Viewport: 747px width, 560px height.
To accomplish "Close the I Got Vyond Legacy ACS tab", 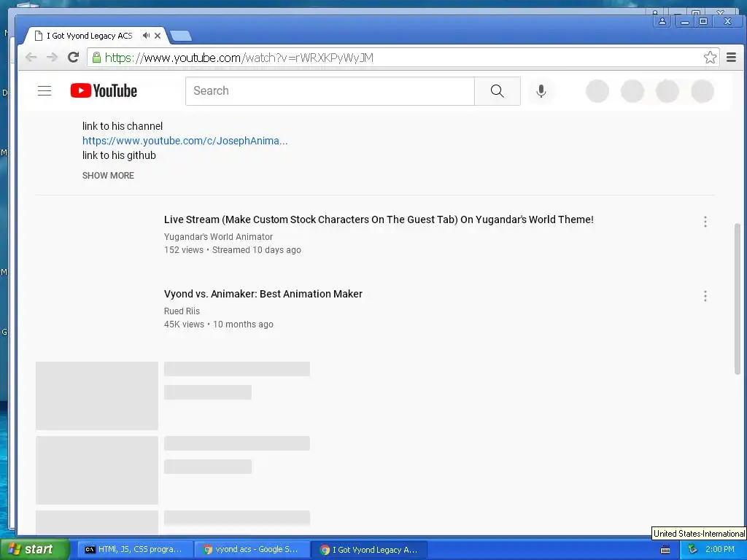I will tap(158, 35).
